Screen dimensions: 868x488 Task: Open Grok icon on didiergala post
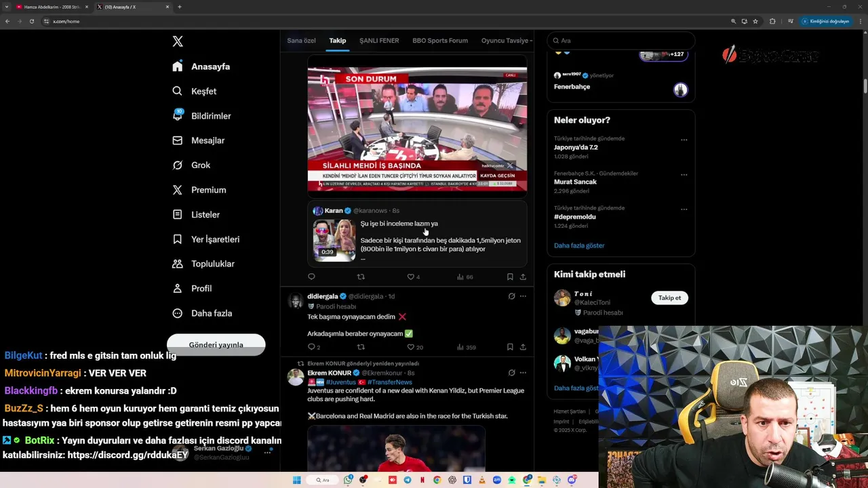511,296
